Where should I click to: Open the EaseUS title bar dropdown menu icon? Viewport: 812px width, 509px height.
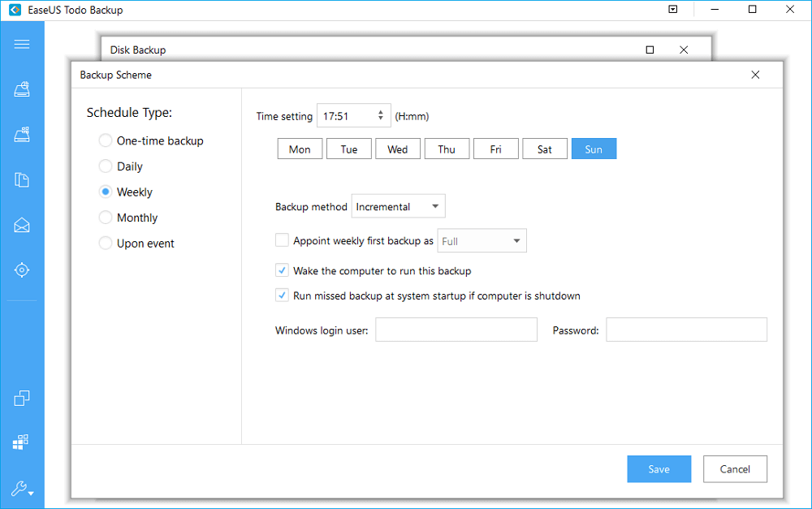(672, 9)
